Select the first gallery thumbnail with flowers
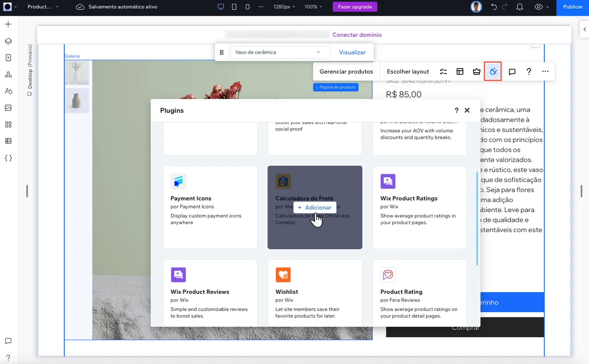This screenshot has width=589, height=364. click(x=77, y=73)
